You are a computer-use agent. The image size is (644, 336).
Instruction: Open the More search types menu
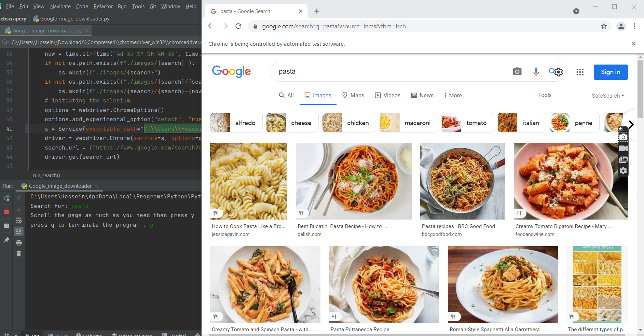tap(453, 95)
